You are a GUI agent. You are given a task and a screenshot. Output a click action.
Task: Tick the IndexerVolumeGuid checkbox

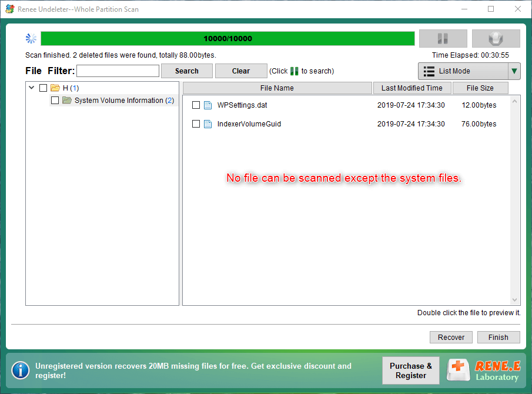(x=196, y=124)
